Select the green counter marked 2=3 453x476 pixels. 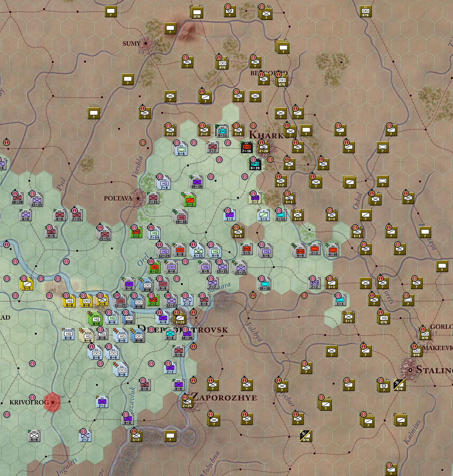(190, 200)
